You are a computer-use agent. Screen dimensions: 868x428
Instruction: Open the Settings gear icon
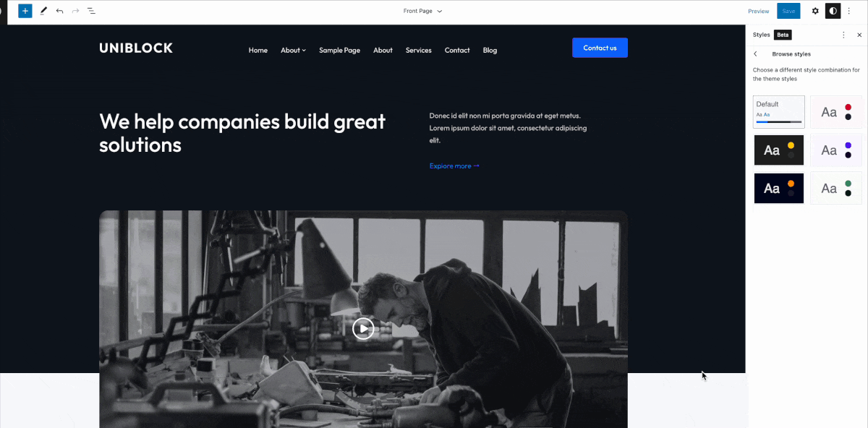(815, 11)
